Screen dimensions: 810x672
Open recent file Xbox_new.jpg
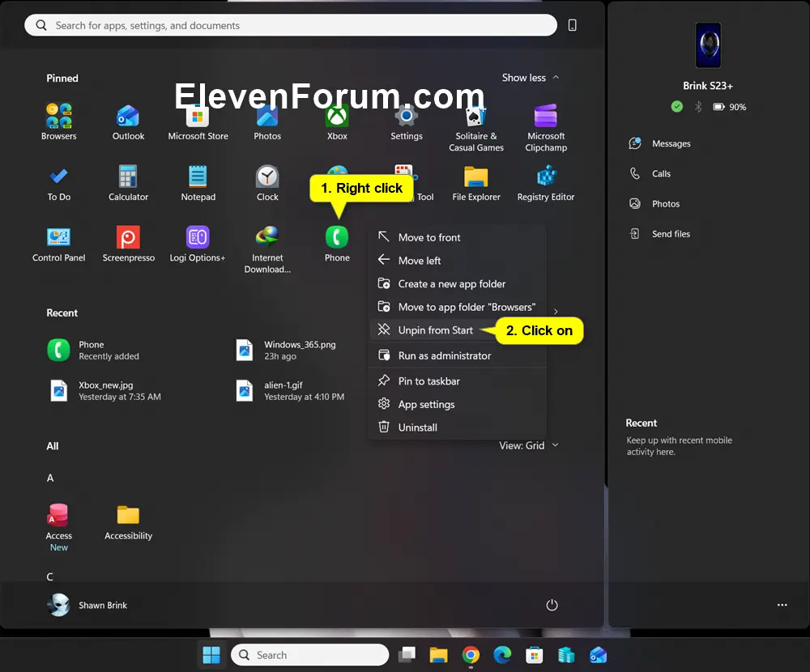(104, 391)
